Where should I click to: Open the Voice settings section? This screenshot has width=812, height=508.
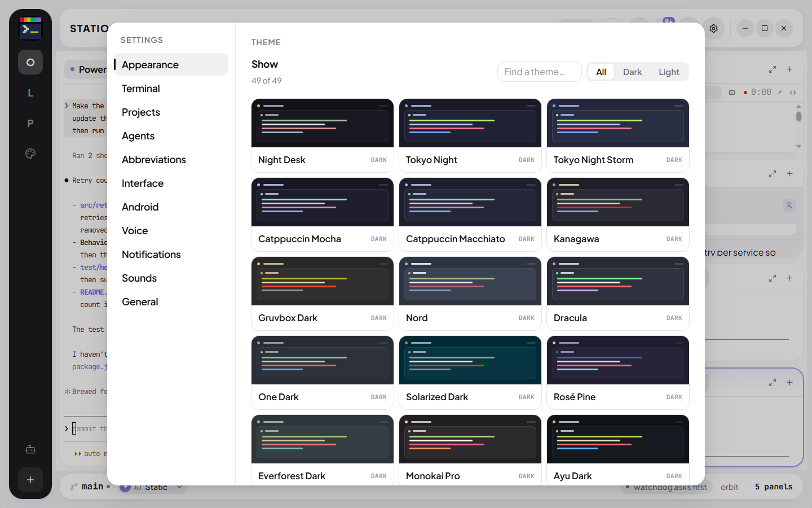171,231
